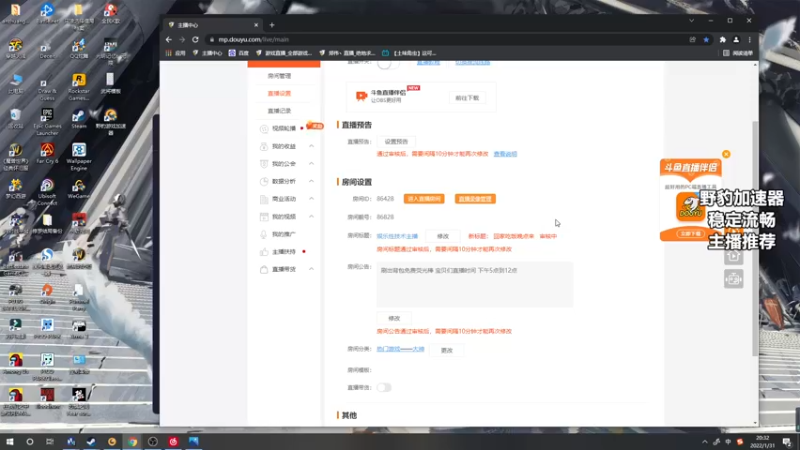The height and width of the screenshot is (450, 800).
Task: Click the 我的收益 money bag icon
Action: pos(264,146)
